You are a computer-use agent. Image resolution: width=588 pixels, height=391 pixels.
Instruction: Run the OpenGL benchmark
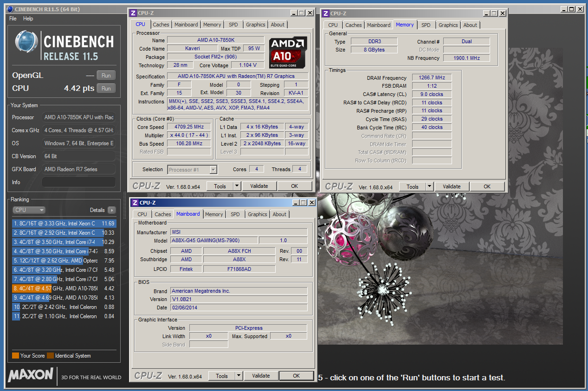106,76
